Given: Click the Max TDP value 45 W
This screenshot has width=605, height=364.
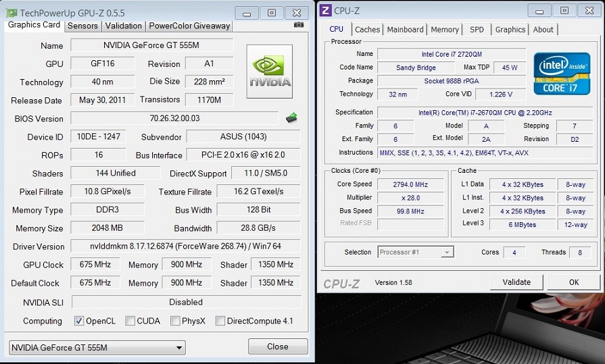Looking at the screenshot, I should 509,68.
